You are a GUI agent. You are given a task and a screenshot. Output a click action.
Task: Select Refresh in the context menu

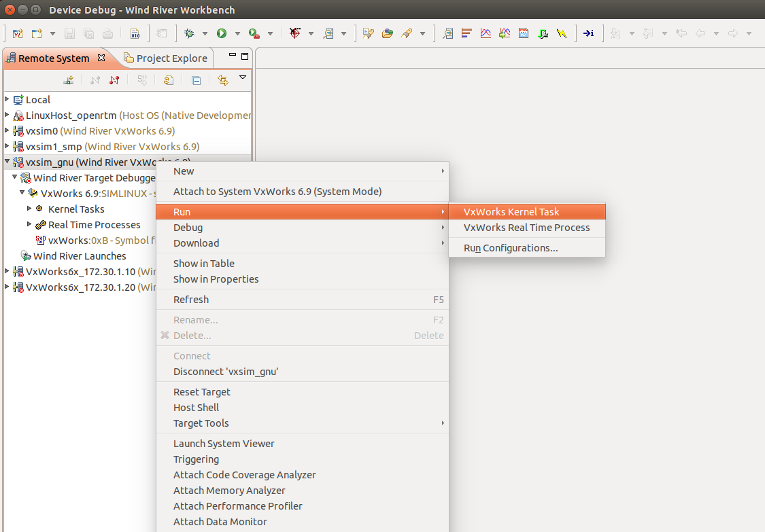(303, 300)
